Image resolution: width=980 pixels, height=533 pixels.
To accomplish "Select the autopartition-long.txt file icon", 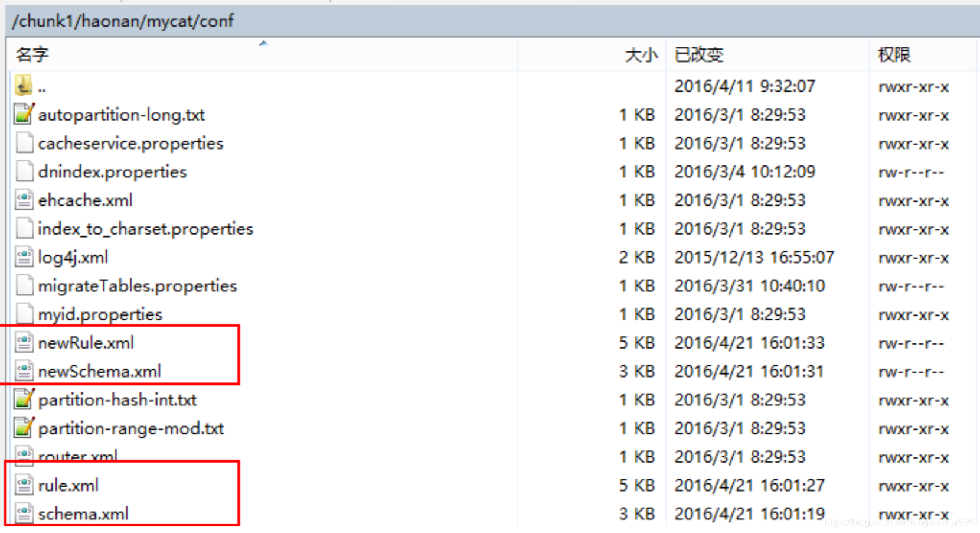I will tap(24, 114).
